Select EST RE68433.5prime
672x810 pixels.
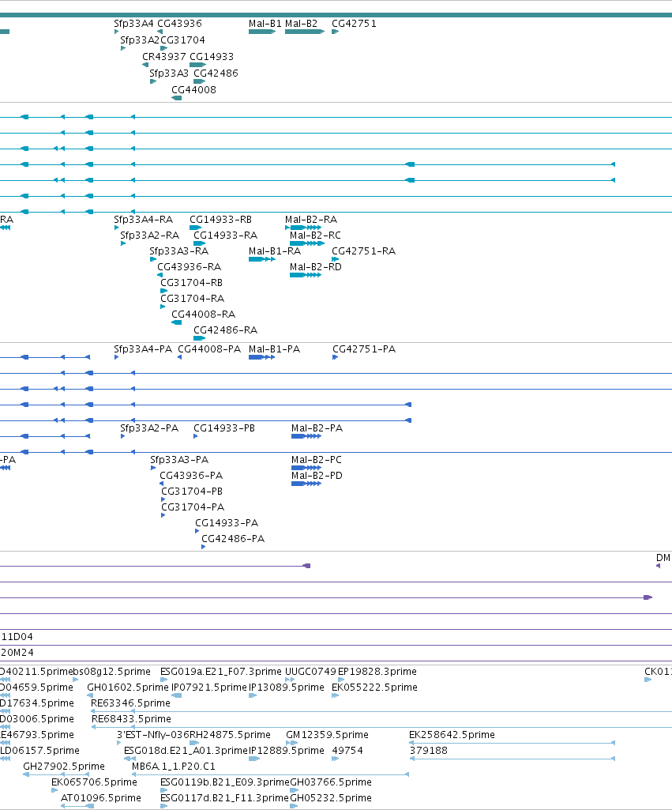point(132,719)
